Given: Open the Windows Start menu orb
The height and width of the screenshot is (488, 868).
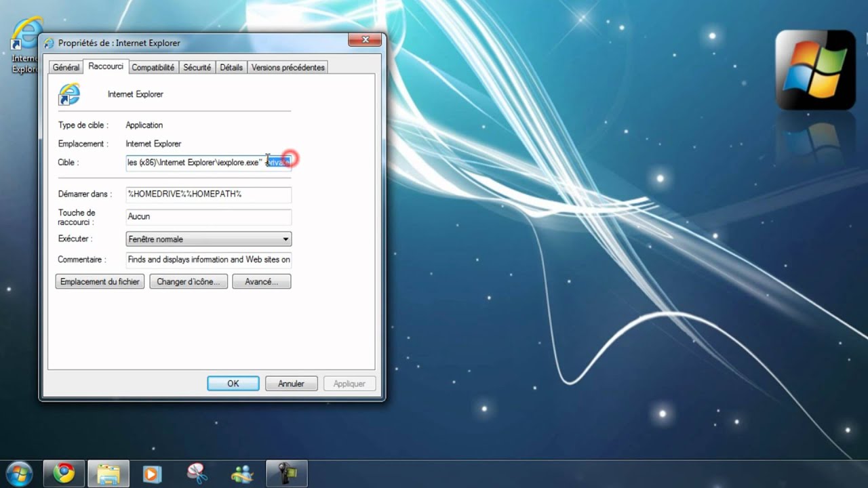Looking at the screenshot, I should pos(18,472).
